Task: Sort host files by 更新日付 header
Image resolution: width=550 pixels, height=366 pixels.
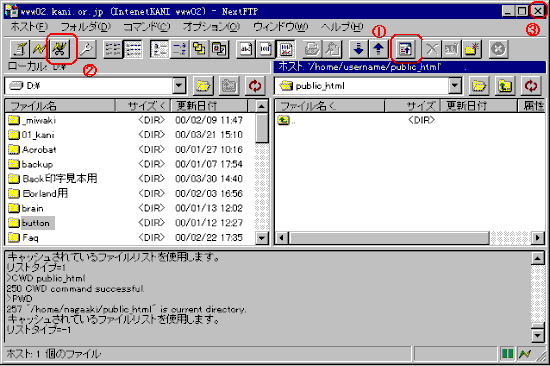Action: pyautogui.click(x=478, y=106)
